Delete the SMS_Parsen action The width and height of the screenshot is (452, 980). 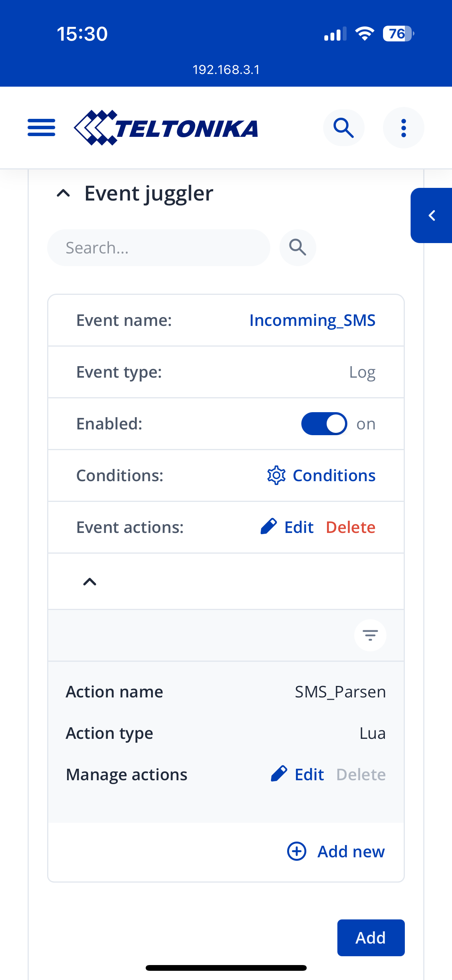click(361, 774)
